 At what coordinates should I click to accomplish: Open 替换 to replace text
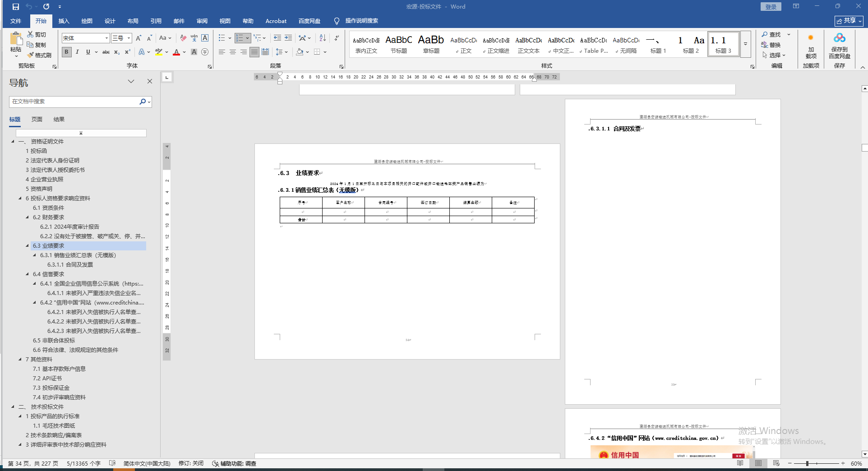click(771, 45)
